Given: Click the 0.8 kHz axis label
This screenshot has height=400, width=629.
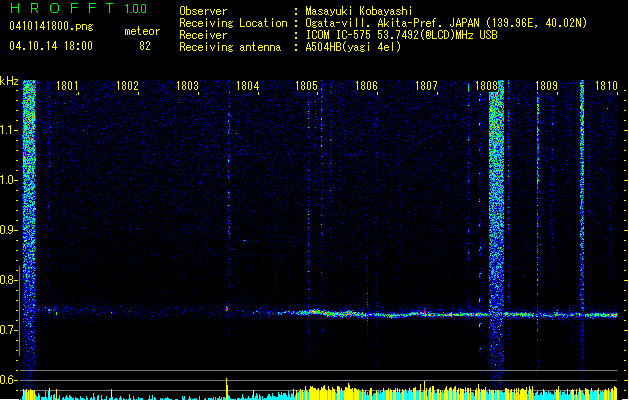Looking at the screenshot, I should [8, 280].
